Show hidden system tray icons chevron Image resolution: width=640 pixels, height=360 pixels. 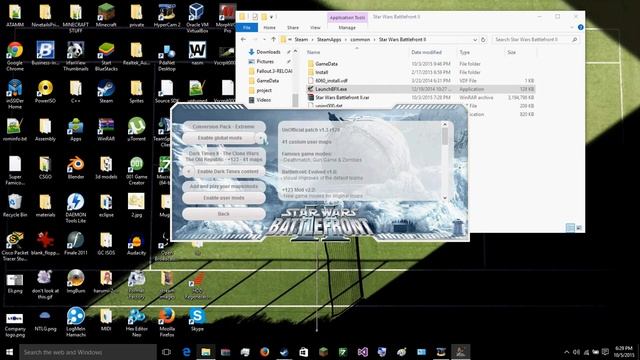[566, 352]
